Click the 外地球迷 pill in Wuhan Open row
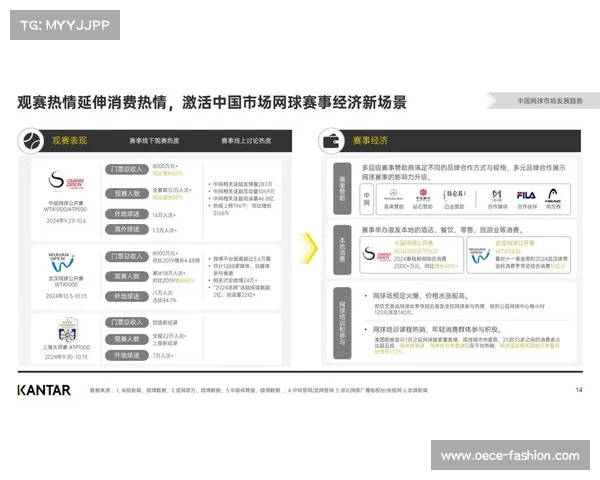This screenshot has width=600, height=480. pyautogui.click(x=127, y=296)
